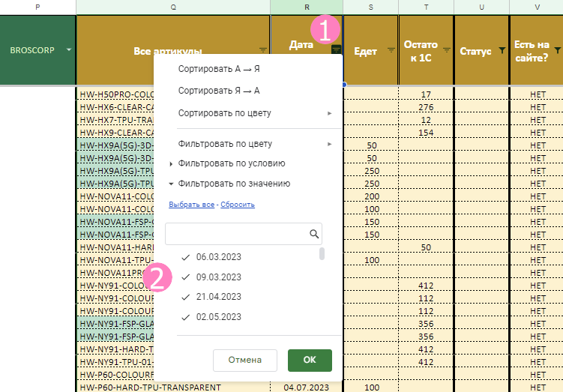This screenshot has height=392, width=563.
Task: Select cell HW-HX6-CLEAR-CA in column Q
Action: (115, 107)
